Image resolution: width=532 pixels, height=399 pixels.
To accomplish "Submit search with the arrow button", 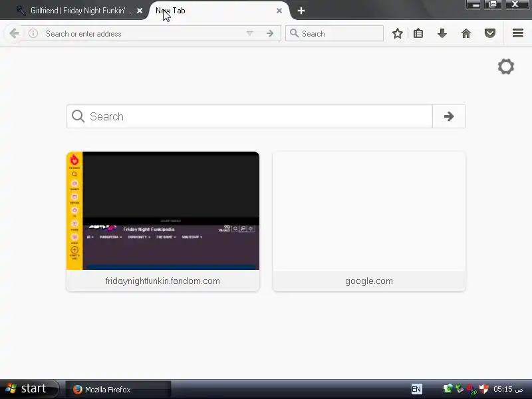I will click(449, 116).
